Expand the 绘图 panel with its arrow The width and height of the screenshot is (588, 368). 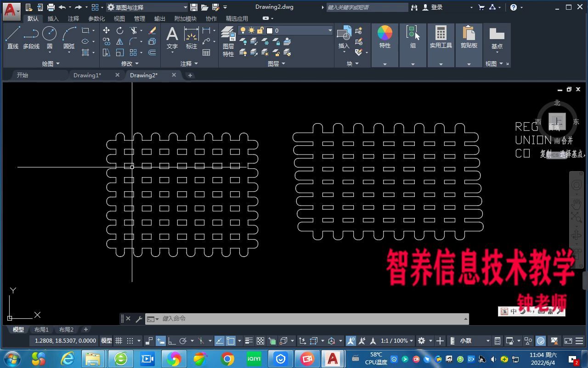pos(58,63)
